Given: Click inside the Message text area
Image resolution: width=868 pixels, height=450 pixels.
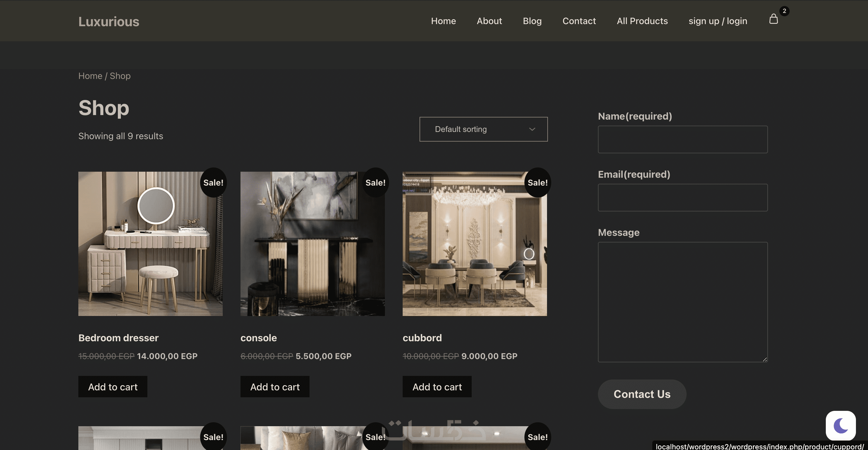Looking at the screenshot, I should click(682, 302).
